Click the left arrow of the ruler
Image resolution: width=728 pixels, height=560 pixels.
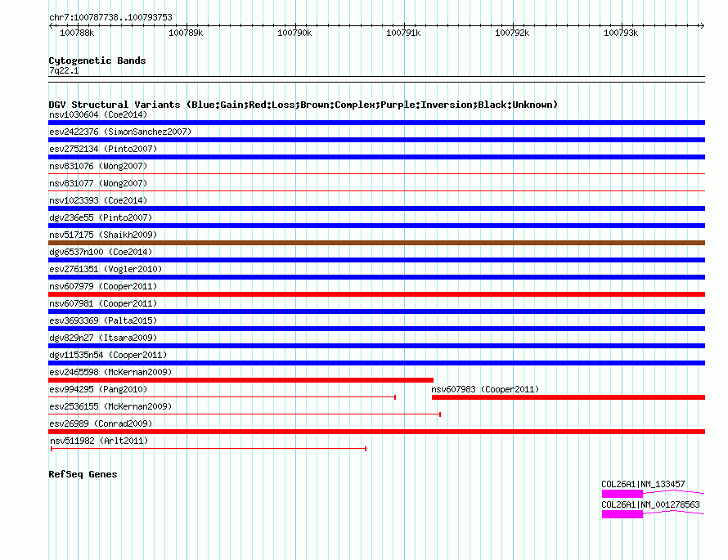[x=51, y=26]
